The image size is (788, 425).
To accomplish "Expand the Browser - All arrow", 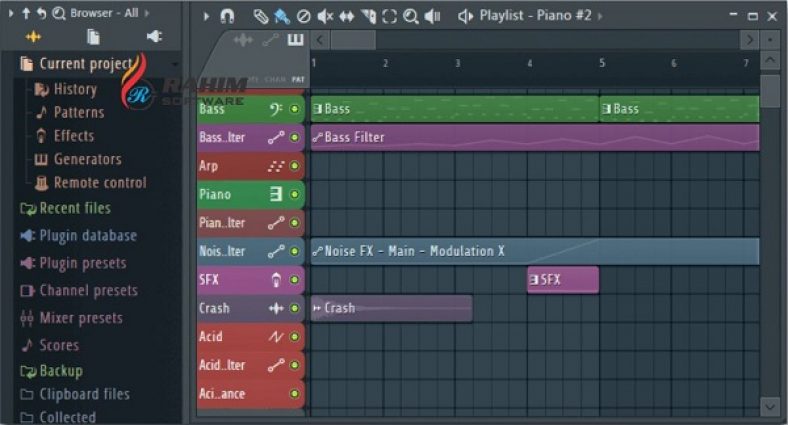I will coord(147,13).
